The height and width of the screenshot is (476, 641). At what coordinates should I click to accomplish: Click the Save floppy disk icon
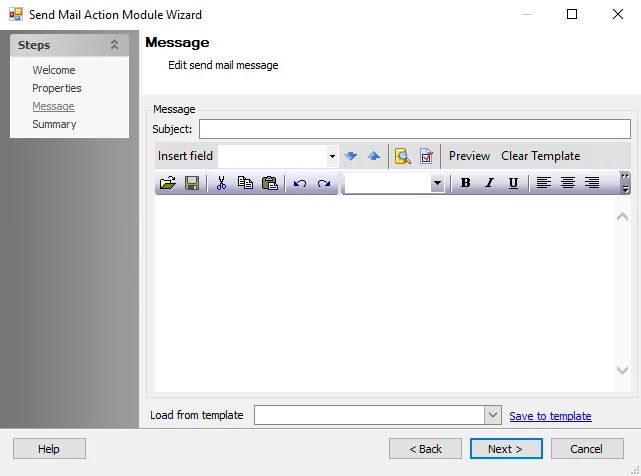point(192,183)
